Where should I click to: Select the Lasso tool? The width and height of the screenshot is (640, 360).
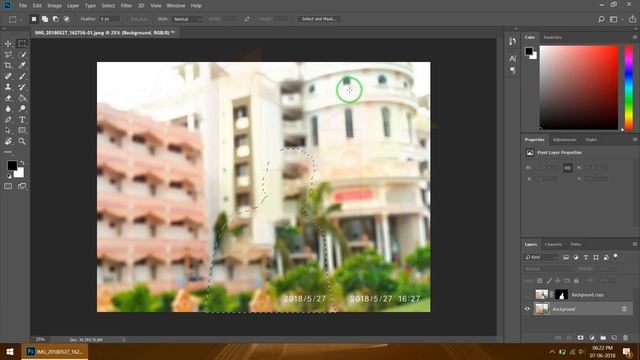[8, 54]
